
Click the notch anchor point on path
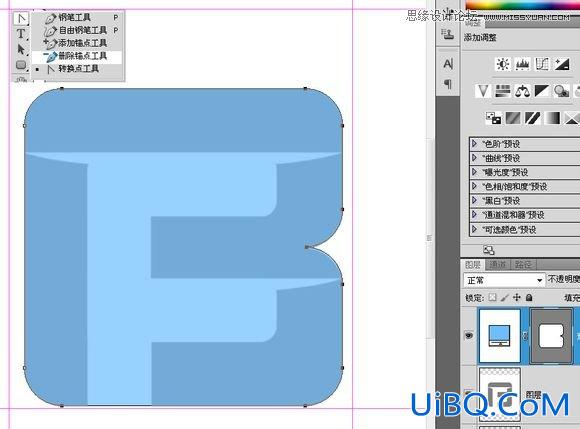coord(307,247)
